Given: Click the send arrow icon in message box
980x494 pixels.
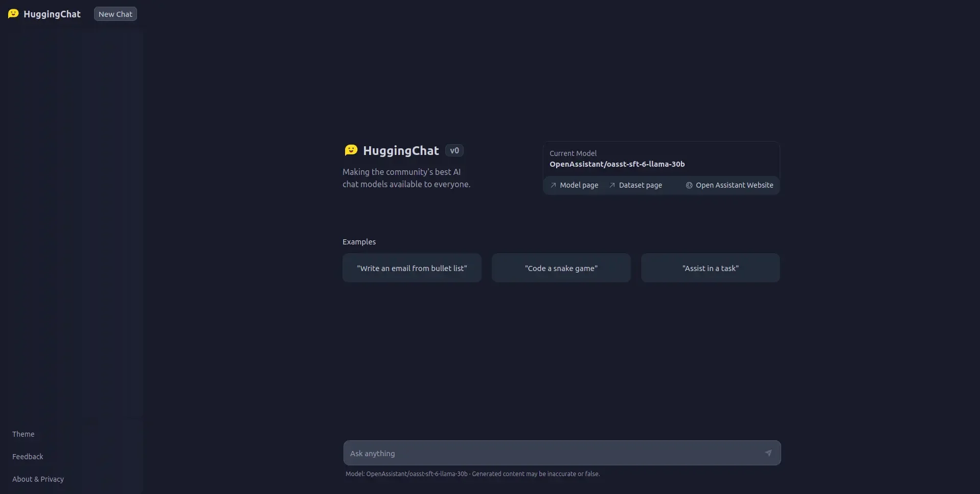Looking at the screenshot, I should point(768,453).
